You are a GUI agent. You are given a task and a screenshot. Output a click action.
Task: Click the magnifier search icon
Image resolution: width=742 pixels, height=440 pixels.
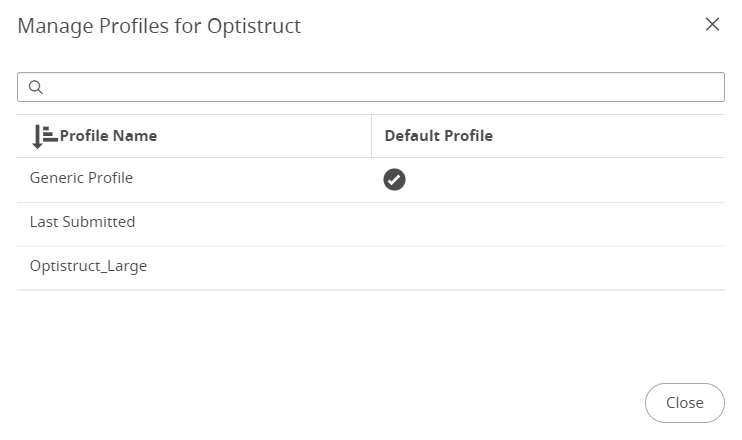36,87
